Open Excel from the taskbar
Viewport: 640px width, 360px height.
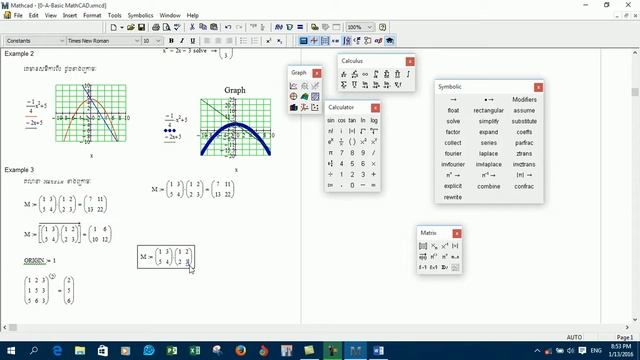click(x=195, y=351)
